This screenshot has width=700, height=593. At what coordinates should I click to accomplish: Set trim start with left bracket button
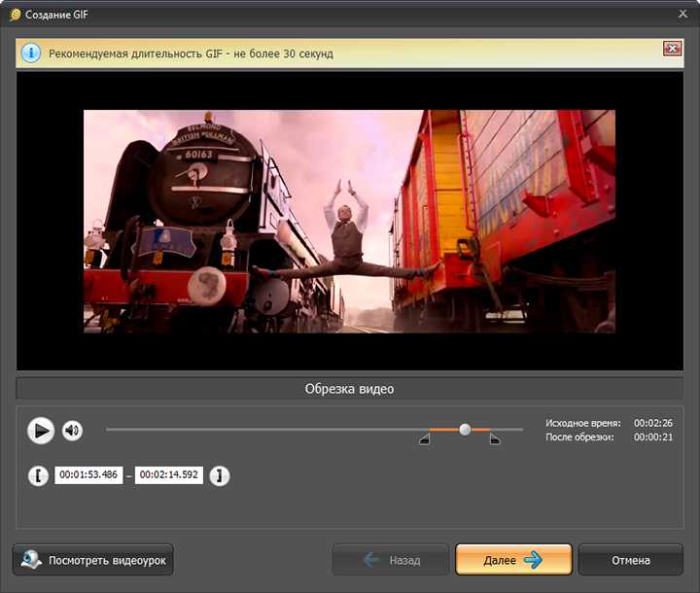[38, 475]
